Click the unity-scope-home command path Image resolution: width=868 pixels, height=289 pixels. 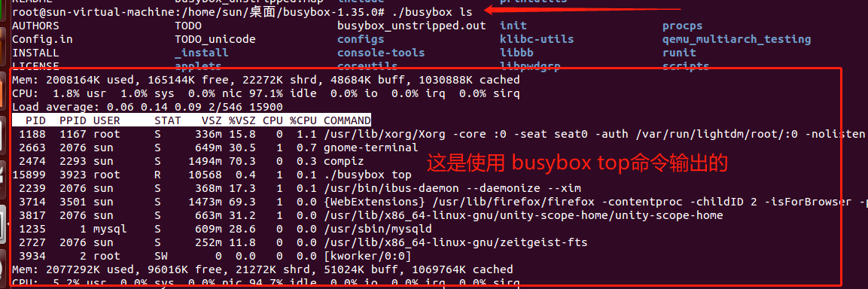point(524,215)
